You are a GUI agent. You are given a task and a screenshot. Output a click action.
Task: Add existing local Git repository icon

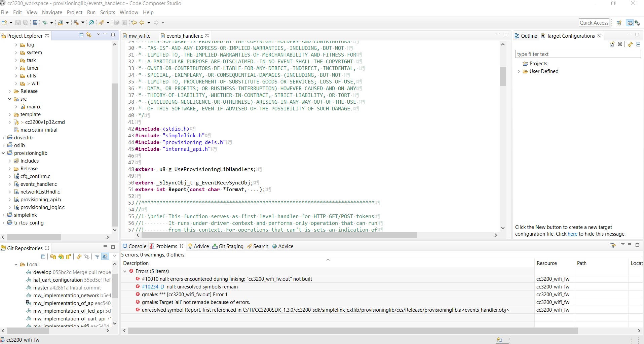coord(53,256)
